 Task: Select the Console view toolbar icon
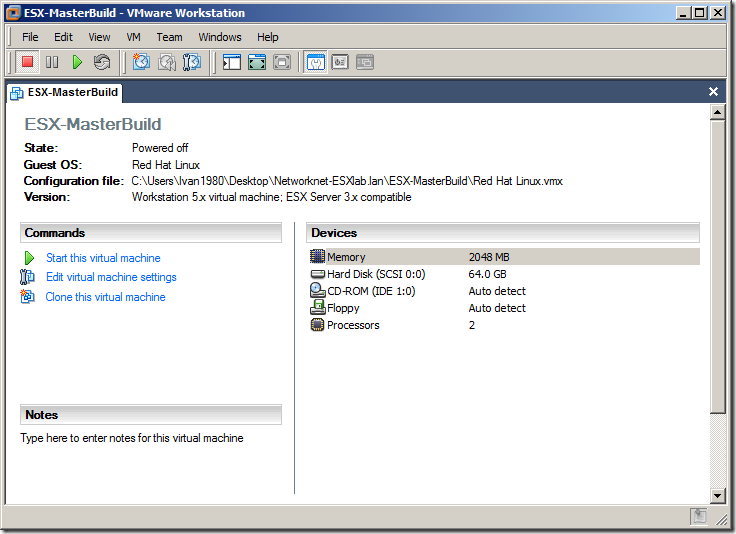coord(365,62)
